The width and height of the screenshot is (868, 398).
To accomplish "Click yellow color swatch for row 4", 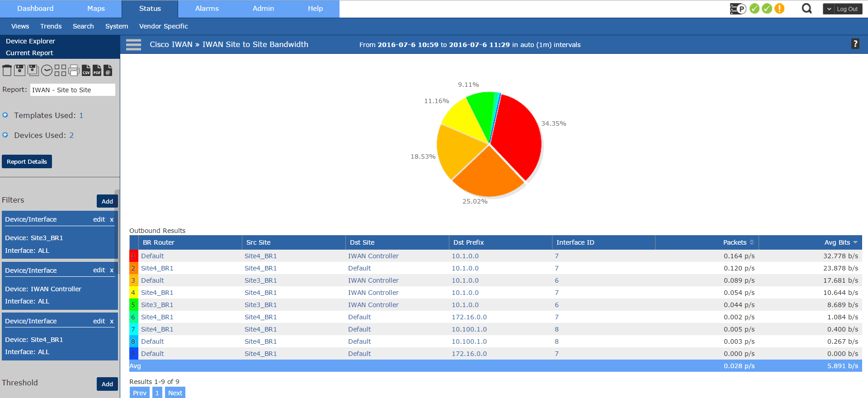I will click(133, 293).
